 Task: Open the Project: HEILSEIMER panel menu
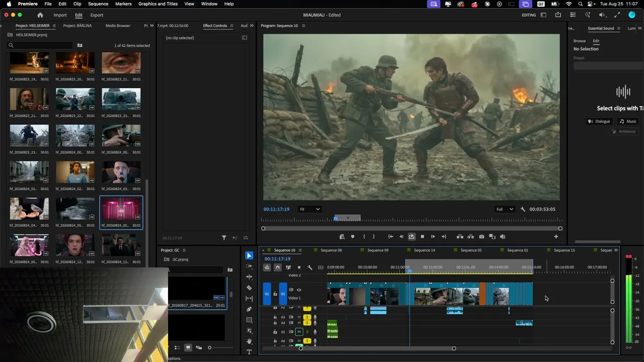click(54, 26)
